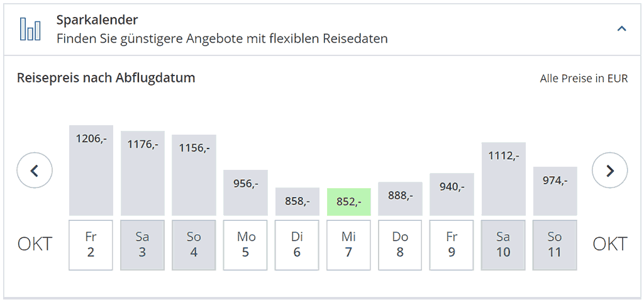Choose the 956,- price bar
Image resolution: width=644 pixels, height=302 pixels.
point(246,193)
